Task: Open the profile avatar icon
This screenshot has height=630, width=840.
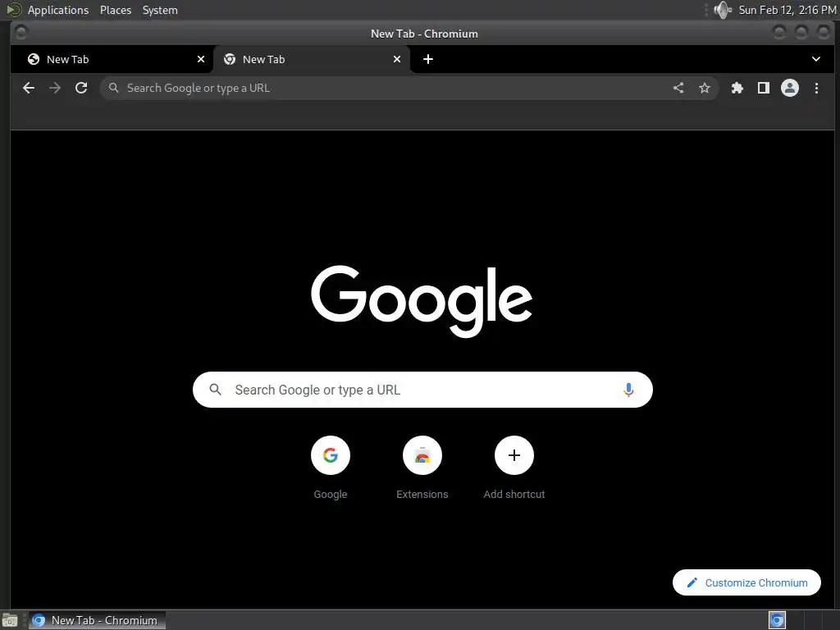Action: pyautogui.click(x=790, y=88)
